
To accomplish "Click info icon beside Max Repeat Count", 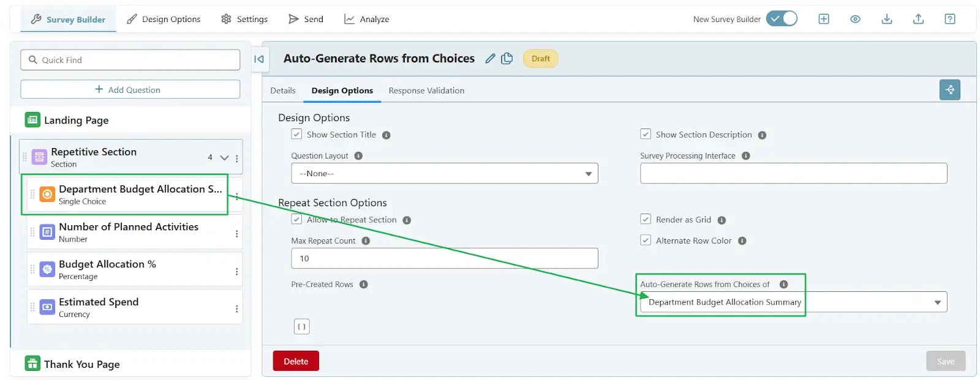I will 366,241.
